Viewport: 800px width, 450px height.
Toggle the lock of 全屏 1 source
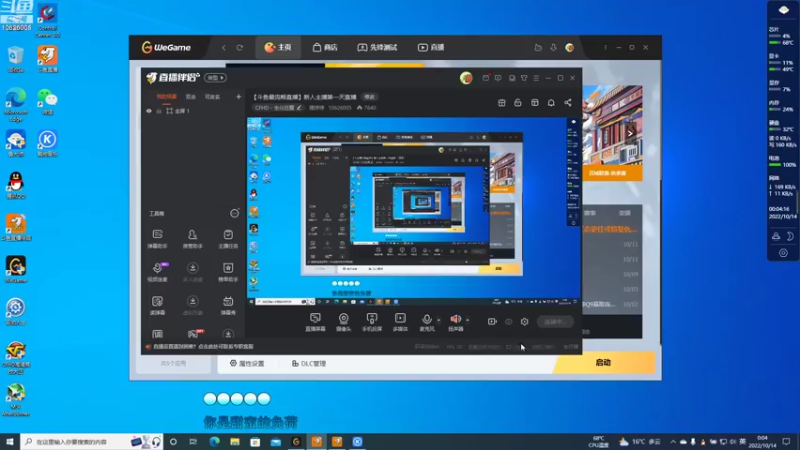[x=159, y=111]
